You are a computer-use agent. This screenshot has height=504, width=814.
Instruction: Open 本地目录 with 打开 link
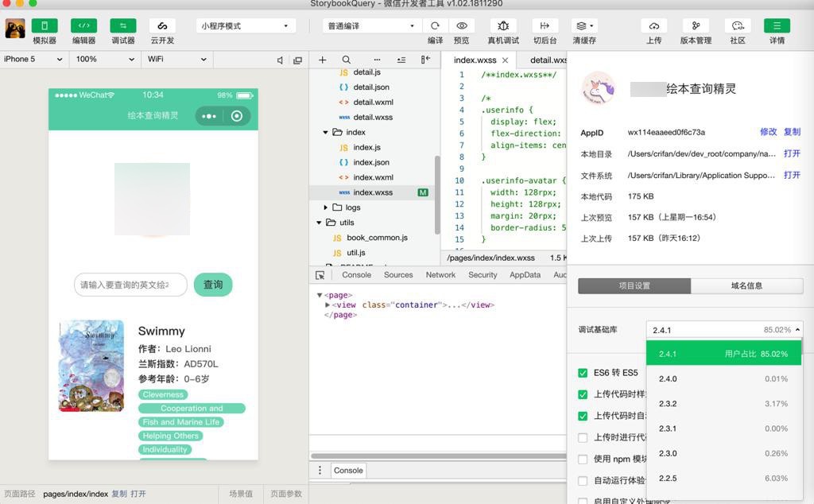pos(793,153)
